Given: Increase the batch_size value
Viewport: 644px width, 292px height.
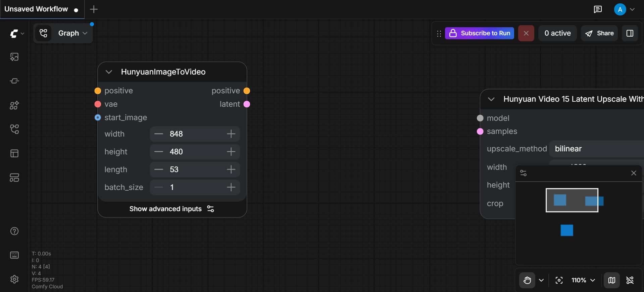Looking at the screenshot, I should point(231,187).
